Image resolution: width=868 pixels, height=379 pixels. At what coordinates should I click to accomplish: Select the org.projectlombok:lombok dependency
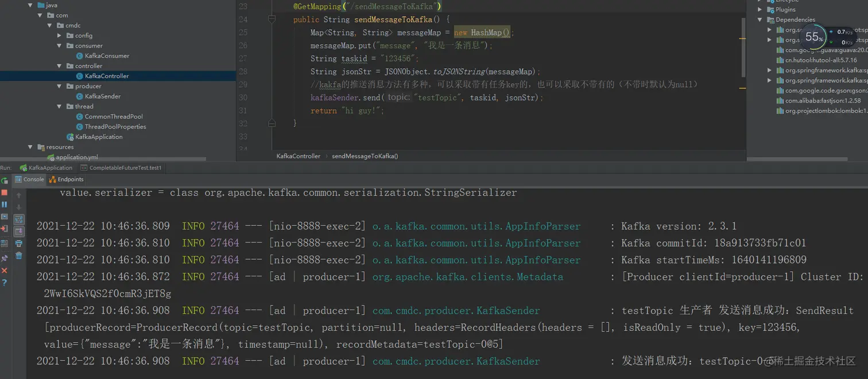[x=821, y=111]
